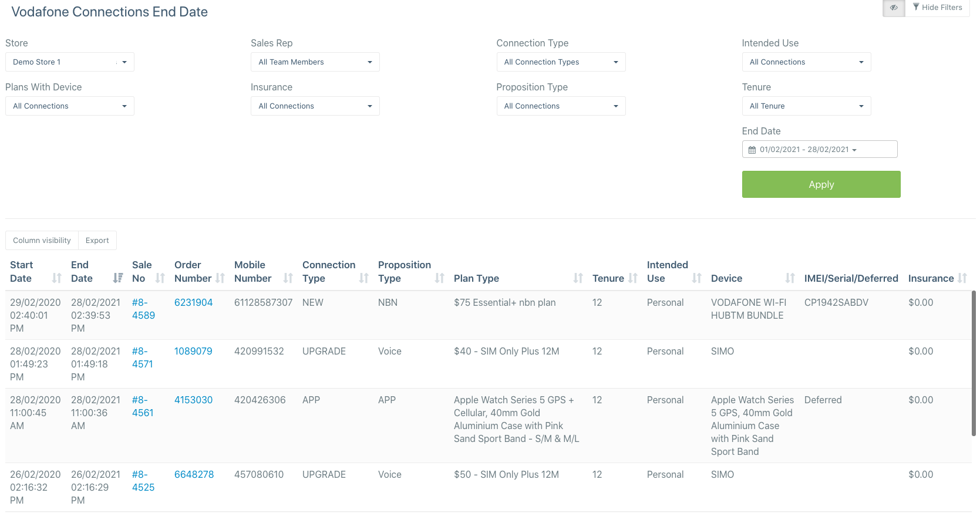Open the Store dropdown Demo Store 1

coord(70,62)
